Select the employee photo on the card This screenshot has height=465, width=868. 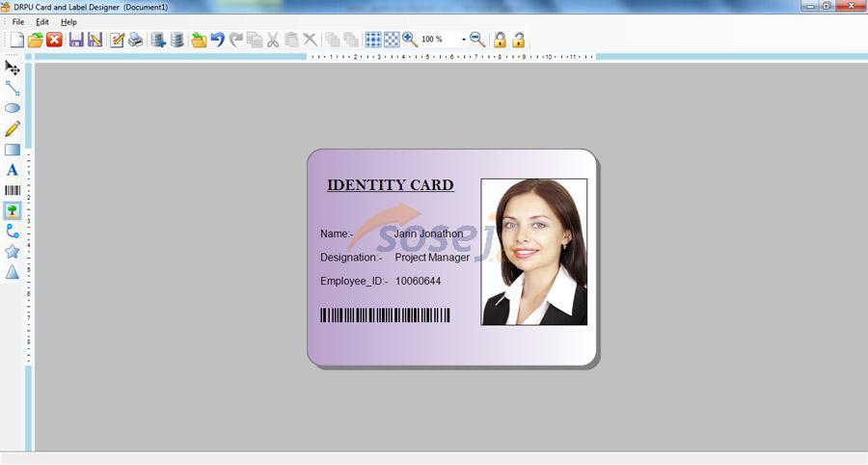click(x=534, y=252)
